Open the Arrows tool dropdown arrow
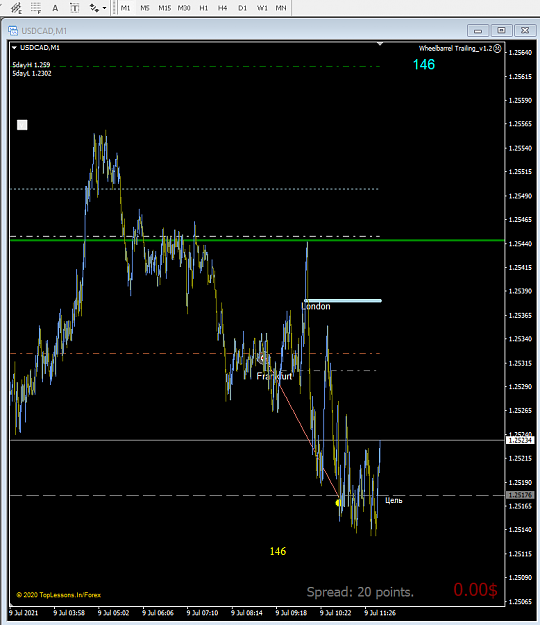The image size is (540, 625). (104, 8)
